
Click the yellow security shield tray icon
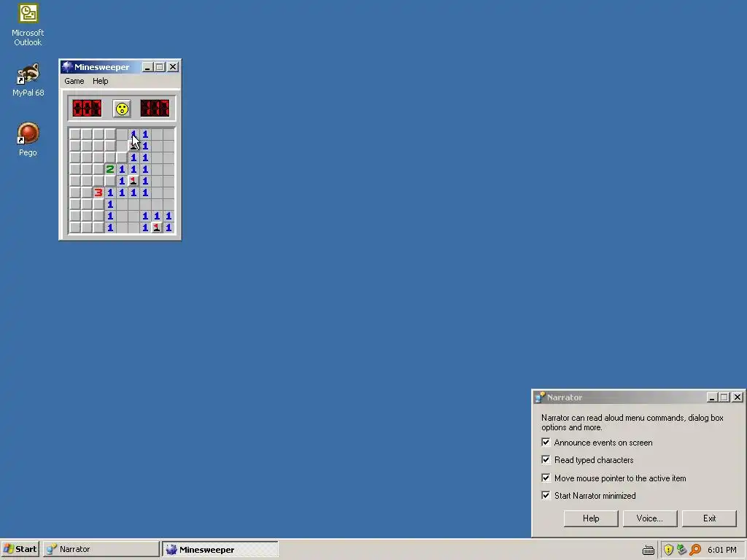pyautogui.click(x=668, y=550)
